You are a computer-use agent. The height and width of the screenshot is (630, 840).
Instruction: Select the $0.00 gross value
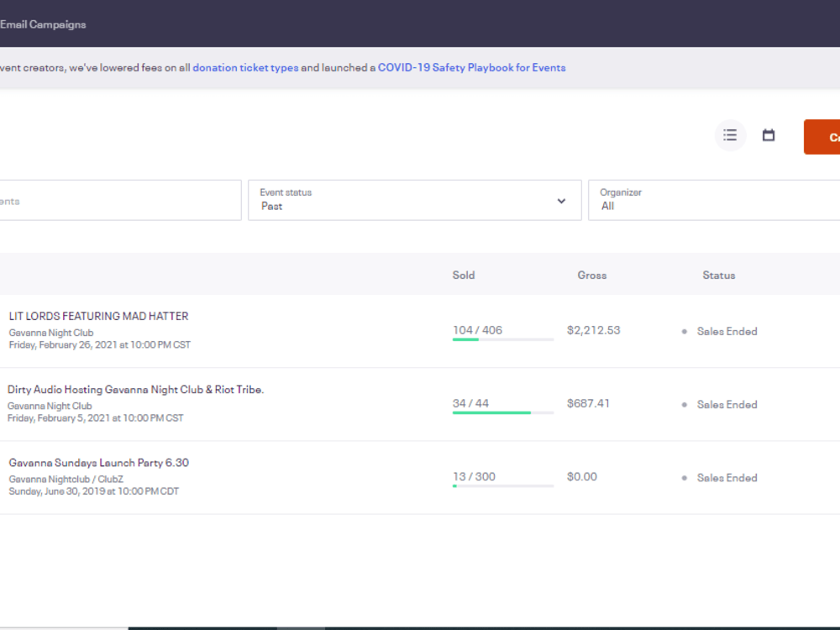[x=582, y=477]
